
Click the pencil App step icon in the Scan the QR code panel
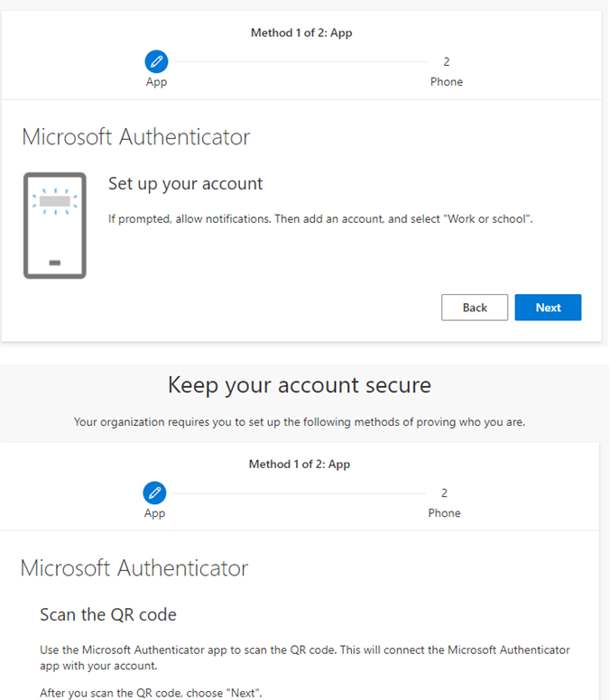(x=155, y=493)
